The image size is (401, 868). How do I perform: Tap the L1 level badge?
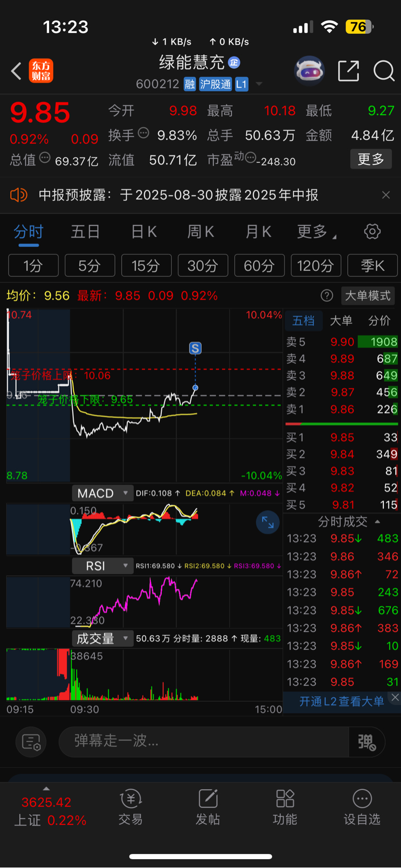241,84
